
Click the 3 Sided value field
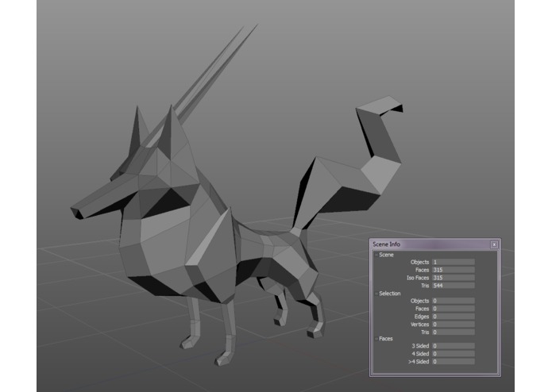tap(453, 346)
